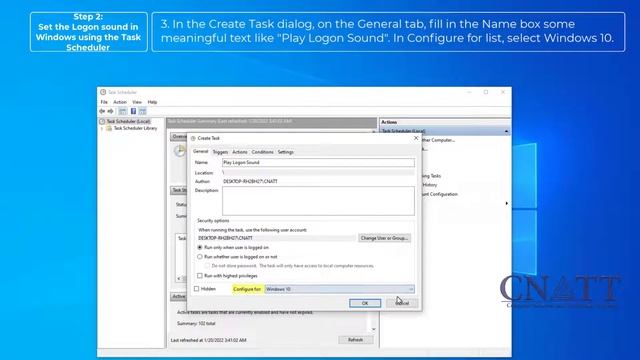640x360 pixels.
Task: Expand the Task Scheduler Library node arrow
Action: click(102, 128)
